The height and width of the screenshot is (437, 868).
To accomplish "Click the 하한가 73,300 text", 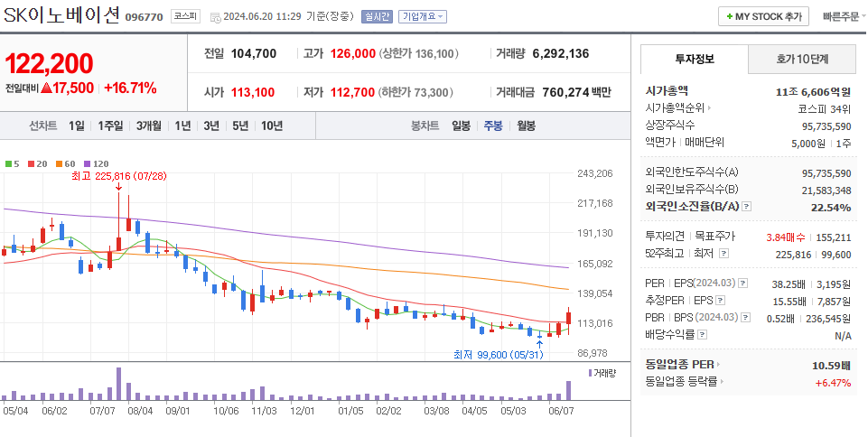I will (x=415, y=92).
